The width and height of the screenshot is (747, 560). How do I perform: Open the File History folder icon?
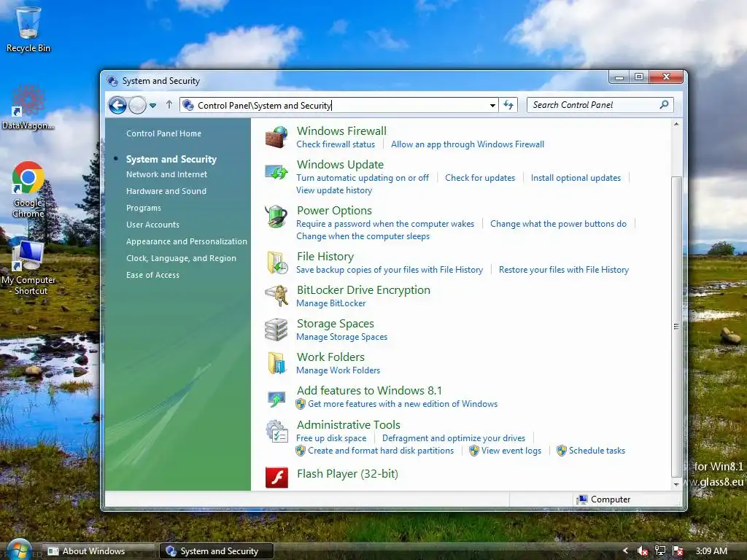click(276, 262)
